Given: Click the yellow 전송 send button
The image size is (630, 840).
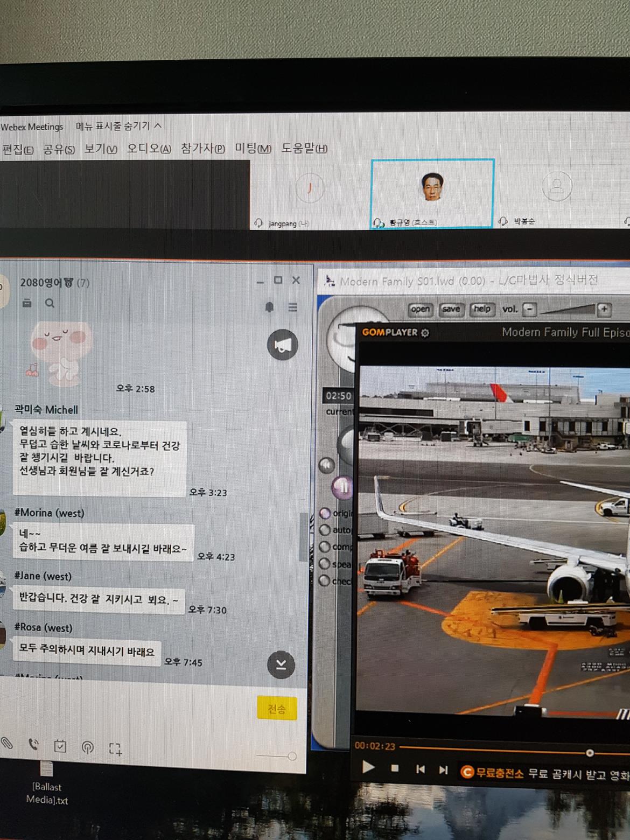Looking at the screenshot, I should point(276,709).
